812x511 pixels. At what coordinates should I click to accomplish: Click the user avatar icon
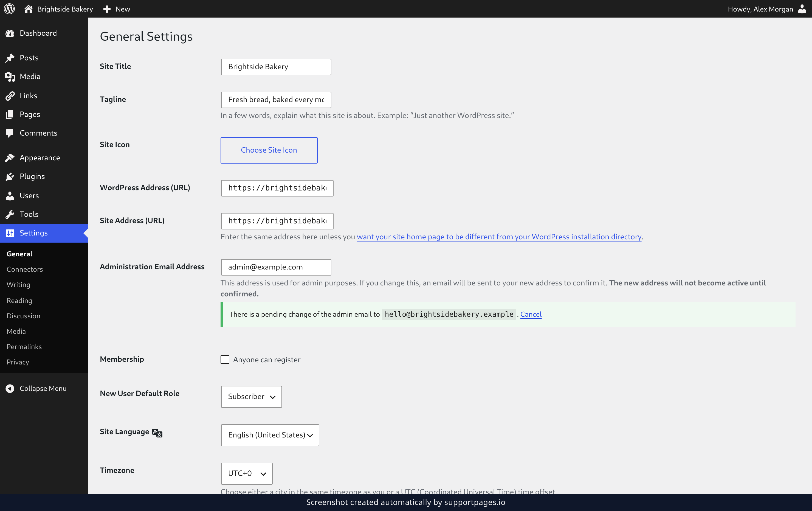tap(802, 9)
